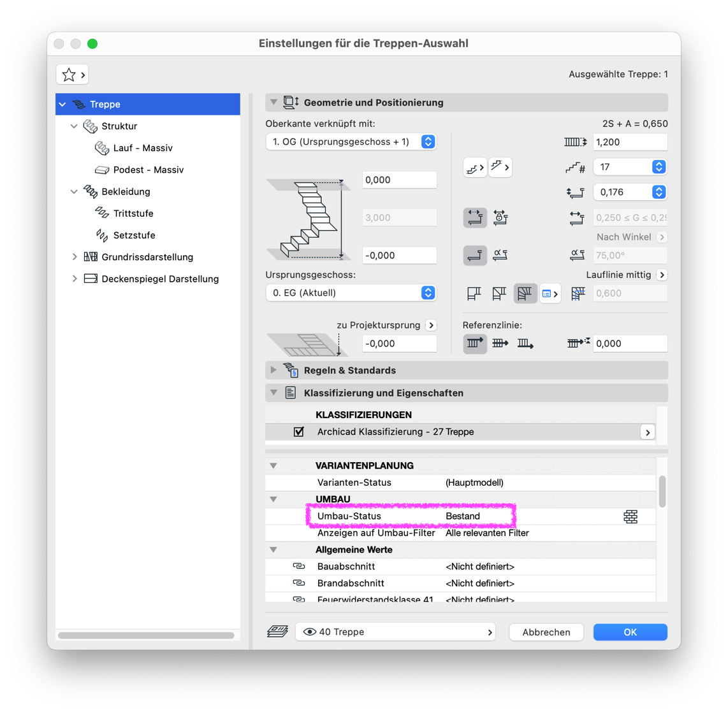Select the Setzstufe page
The image size is (728, 712).
point(134,235)
